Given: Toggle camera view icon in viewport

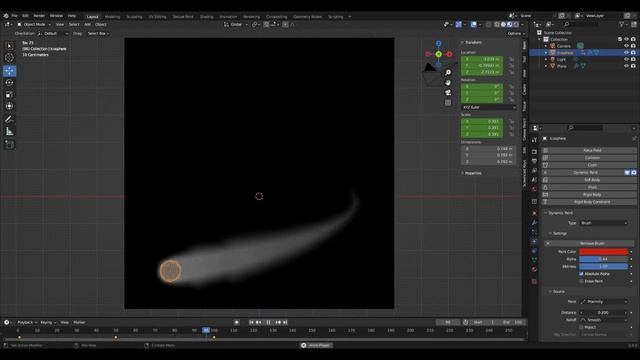Looking at the screenshot, I should (x=448, y=93).
